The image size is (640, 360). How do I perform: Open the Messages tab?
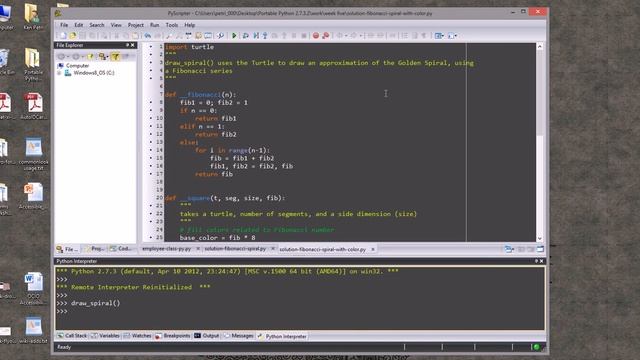tap(238, 336)
